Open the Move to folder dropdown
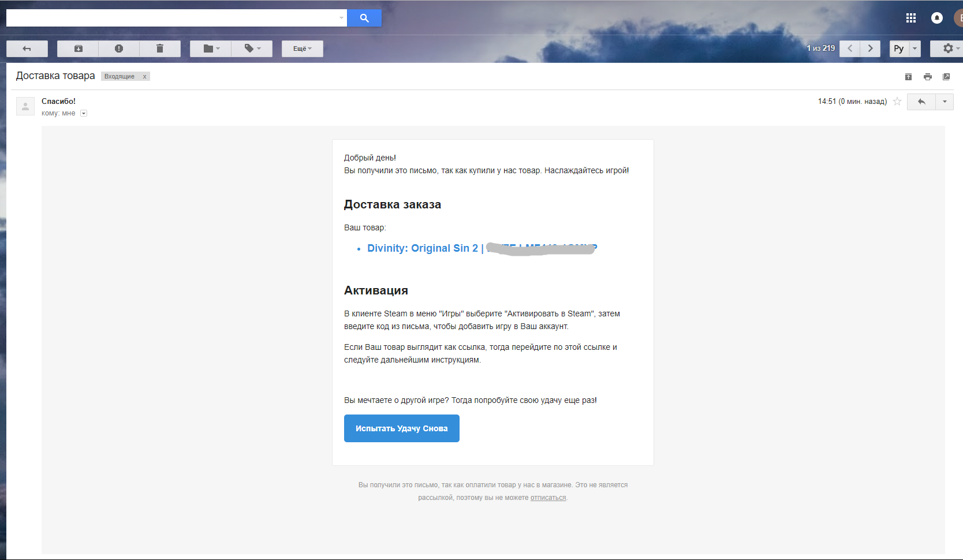 click(x=211, y=48)
